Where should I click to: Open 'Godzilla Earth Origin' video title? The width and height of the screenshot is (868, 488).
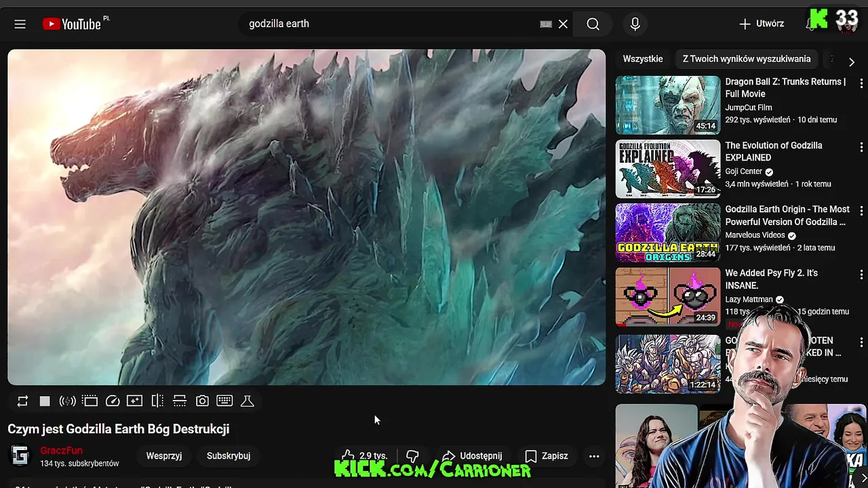787,216
